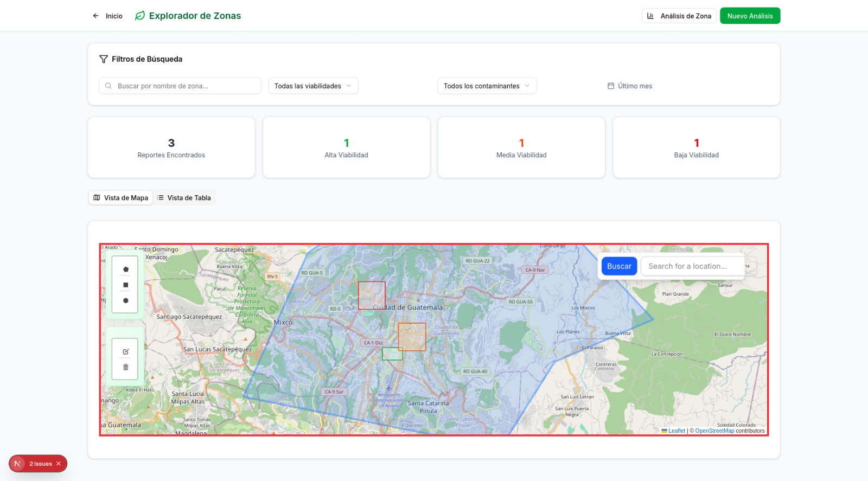Click the red zone rectangle on map
This screenshot has width=868, height=481.
(x=372, y=296)
